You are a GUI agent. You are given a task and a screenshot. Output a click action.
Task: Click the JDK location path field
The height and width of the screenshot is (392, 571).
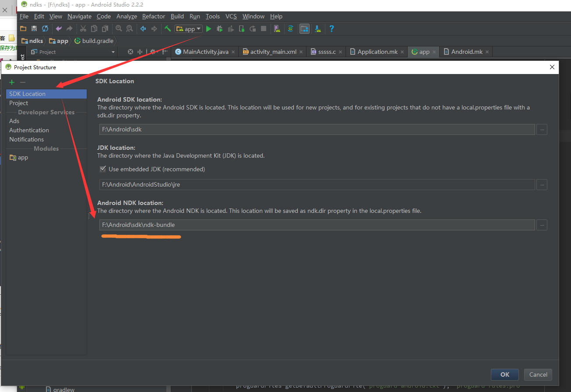(x=317, y=185)
